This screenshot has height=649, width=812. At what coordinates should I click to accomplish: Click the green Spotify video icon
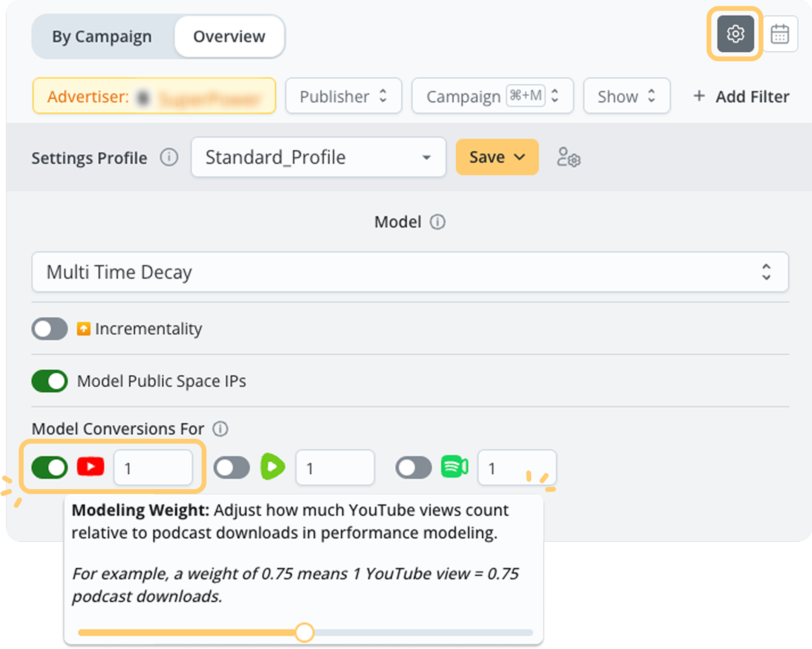454,467
